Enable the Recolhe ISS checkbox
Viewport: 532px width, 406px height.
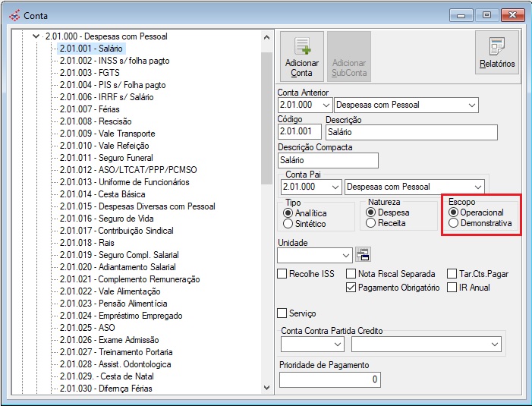tap(283, 274)
